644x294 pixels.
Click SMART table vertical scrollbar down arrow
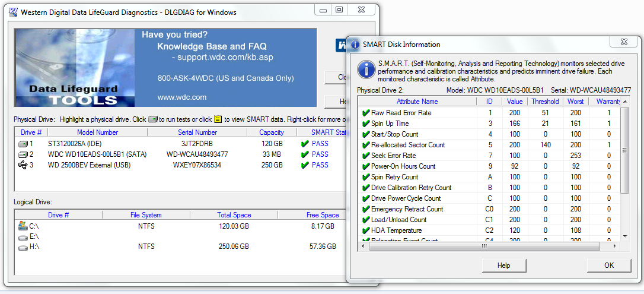coord(625,236)
